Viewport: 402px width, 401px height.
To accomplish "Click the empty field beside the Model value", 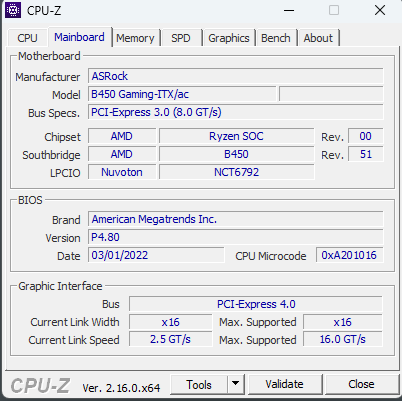I will pyautogui.click(x=331, y=94).
